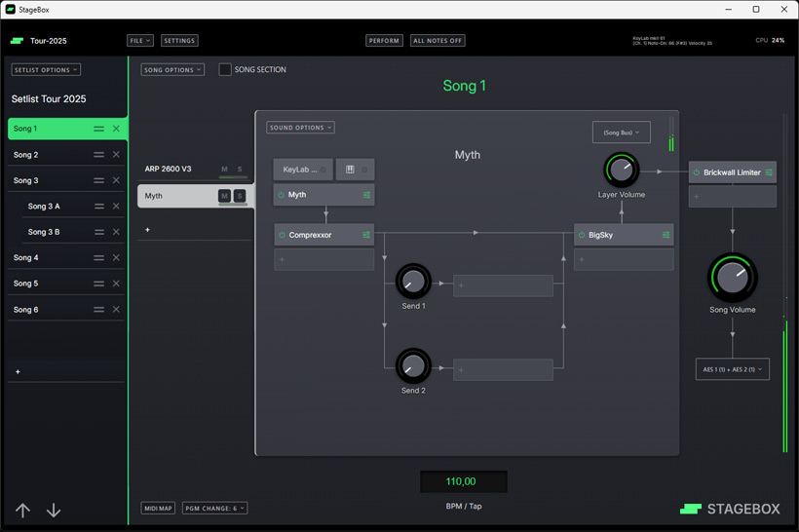Viewport: 799px width, 532px height.
Task: Add effect in empty slot under Comprexxor
Action: [324, 259]
